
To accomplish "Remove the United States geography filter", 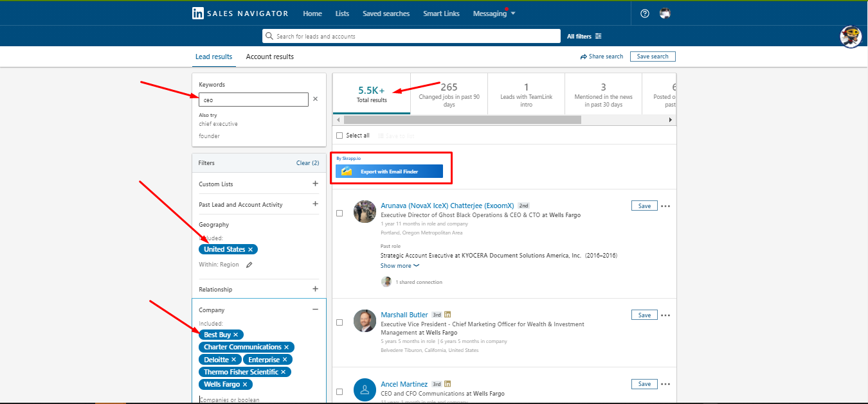I will [251, 249].
